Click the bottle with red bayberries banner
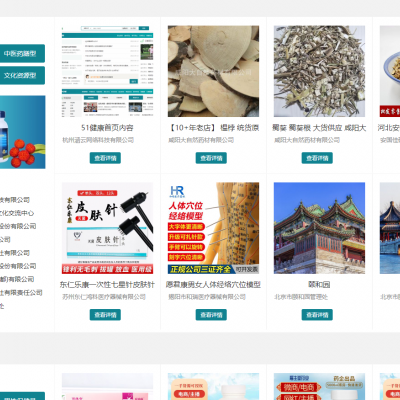This screenshot has height=400, width=400. pos(23,132)
